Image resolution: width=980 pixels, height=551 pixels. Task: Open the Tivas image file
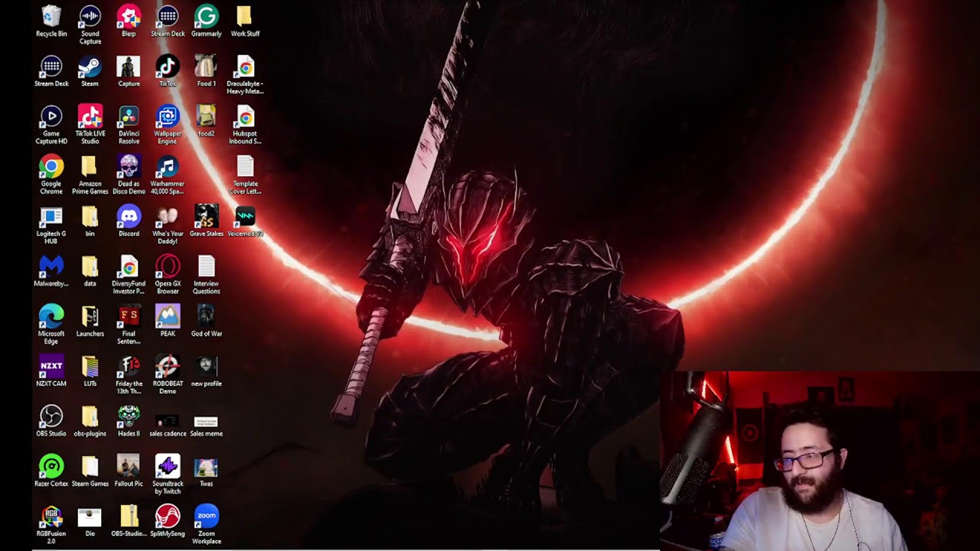click(x=206, y=471)
